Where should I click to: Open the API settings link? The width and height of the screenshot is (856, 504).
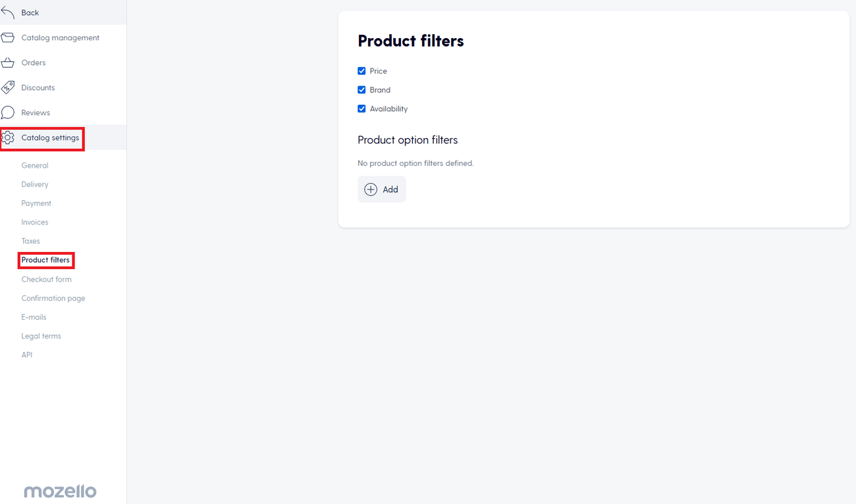[x=27, y=355]
